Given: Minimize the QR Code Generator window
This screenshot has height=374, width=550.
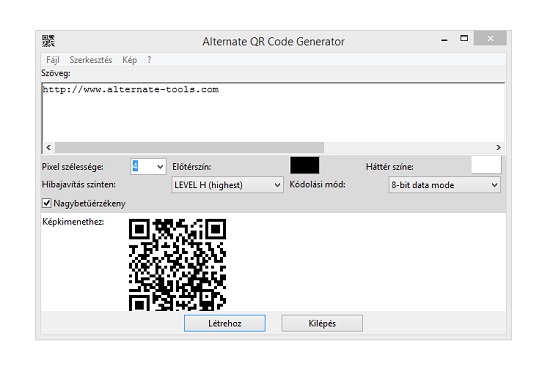Looking at the screenshot, I should pyautogui.click(x=444, y=40).
